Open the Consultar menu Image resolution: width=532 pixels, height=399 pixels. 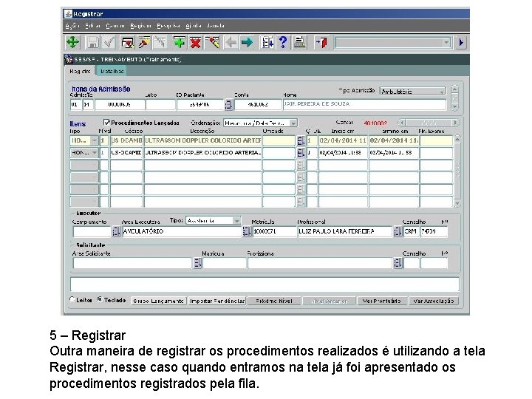[115, 26]
